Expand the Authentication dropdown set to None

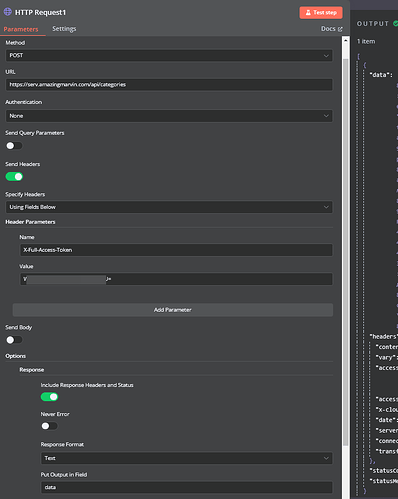click(169, 116)
